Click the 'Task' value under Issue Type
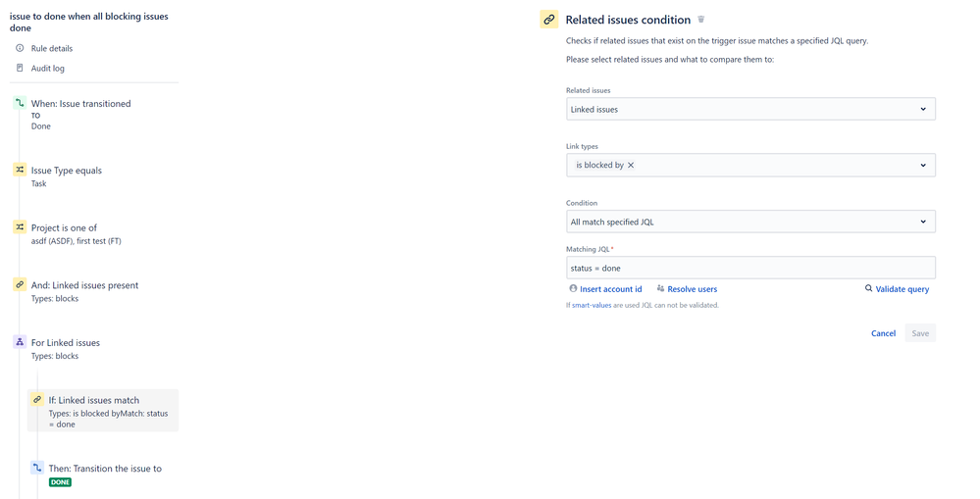 click(x=39, y=183)
